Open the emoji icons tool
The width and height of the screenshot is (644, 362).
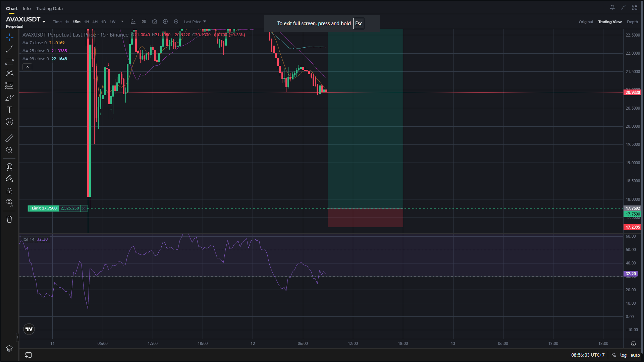9,122
